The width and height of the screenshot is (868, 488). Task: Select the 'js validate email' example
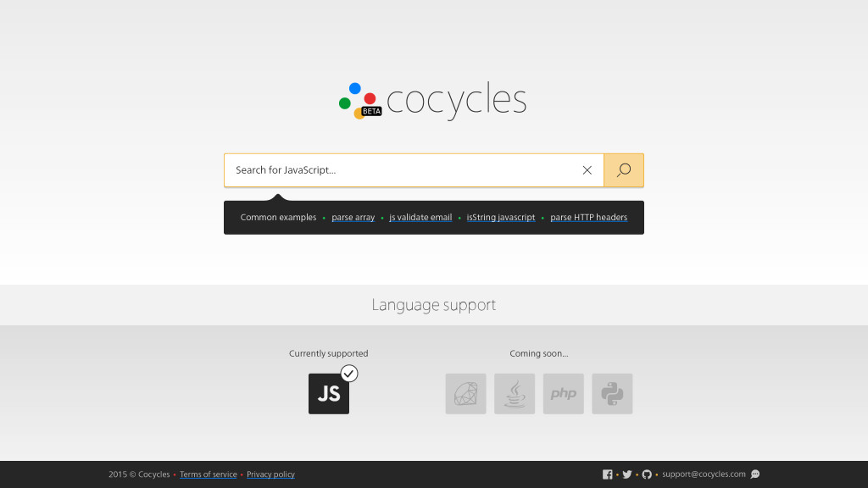420,218
